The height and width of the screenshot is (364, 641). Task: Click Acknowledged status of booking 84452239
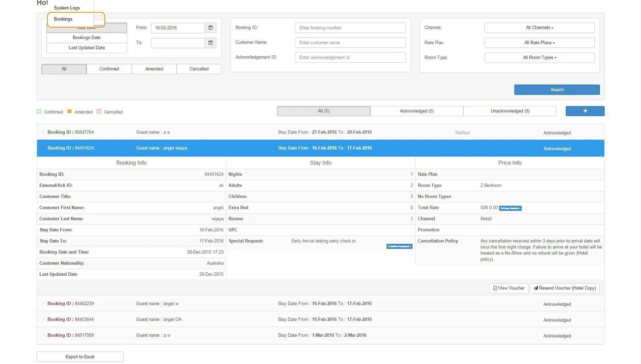(x=557, y=304)
